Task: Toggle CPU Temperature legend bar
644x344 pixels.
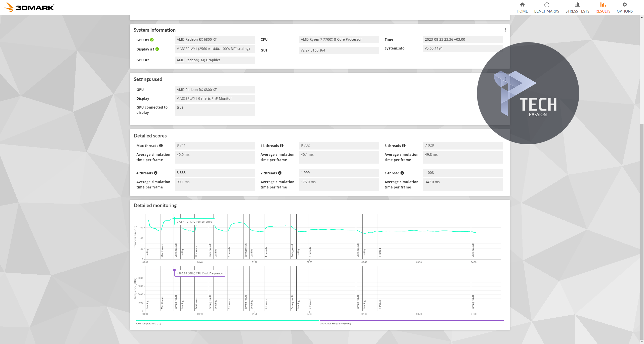Action: point(227,320)
